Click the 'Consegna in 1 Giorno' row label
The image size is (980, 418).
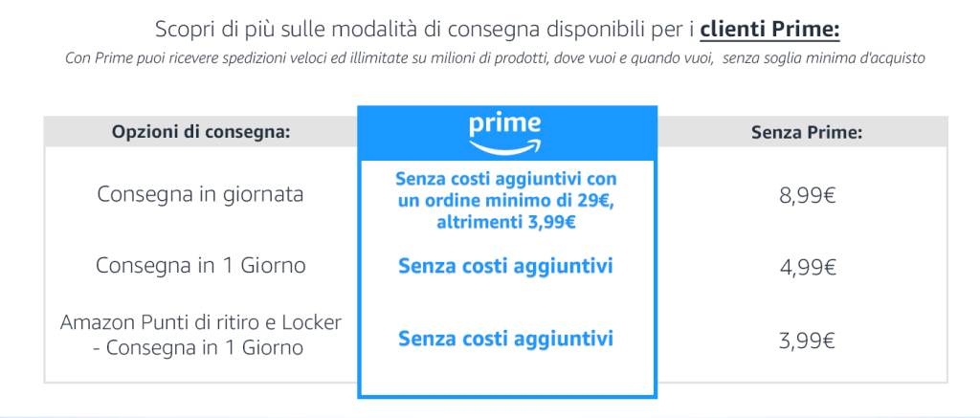tap(201, 265)
